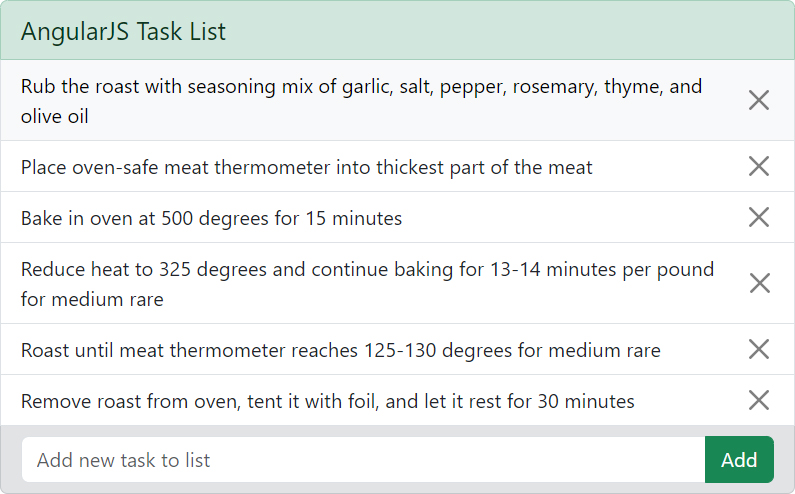Click 'for medium rare' under the 325 degrees task

92,299
